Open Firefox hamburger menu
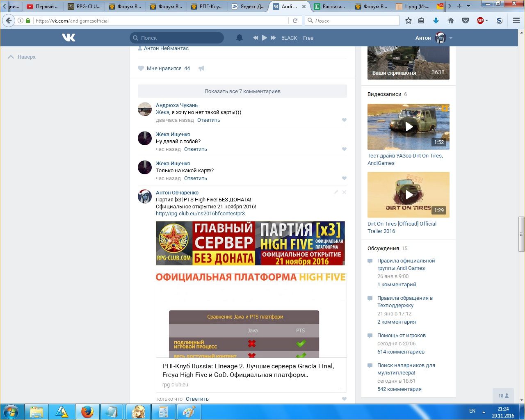 tap(516, 21)
